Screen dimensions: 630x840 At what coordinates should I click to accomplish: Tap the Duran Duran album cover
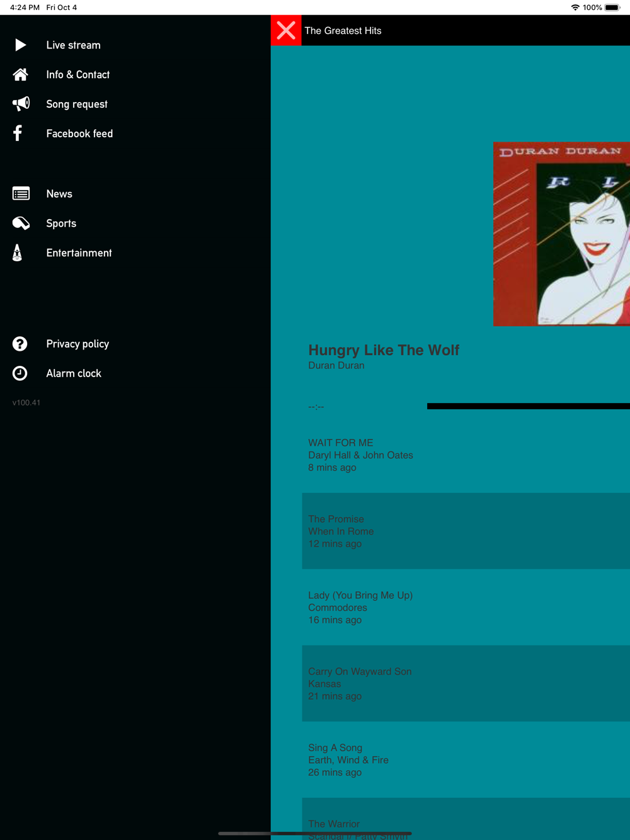point(561,234)
